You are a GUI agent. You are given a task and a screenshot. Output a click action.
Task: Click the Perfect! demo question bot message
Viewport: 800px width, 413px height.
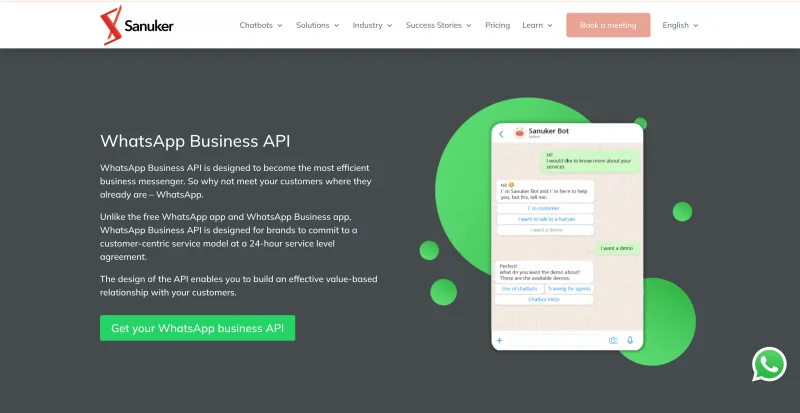(x=543, y=272)
